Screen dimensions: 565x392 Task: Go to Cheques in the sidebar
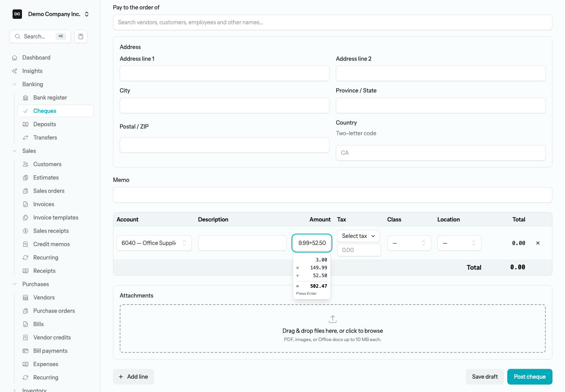[55, 111]
